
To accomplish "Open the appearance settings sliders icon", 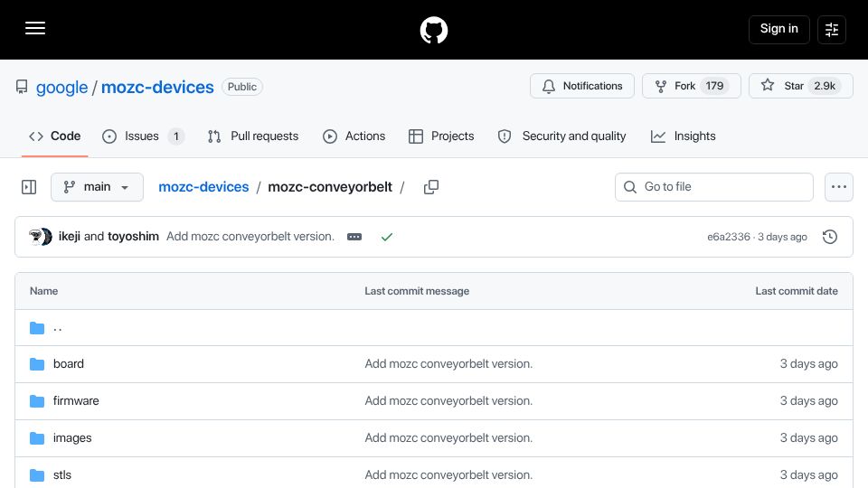I will (x=832, y=29).
